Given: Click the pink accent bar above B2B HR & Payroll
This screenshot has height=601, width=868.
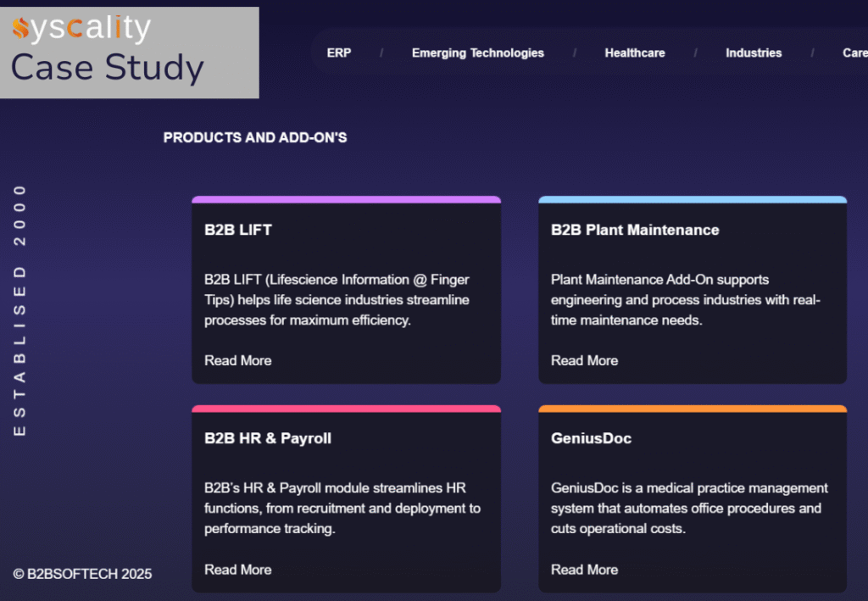Looking at the screenshot, I should [x=346, y=408].
